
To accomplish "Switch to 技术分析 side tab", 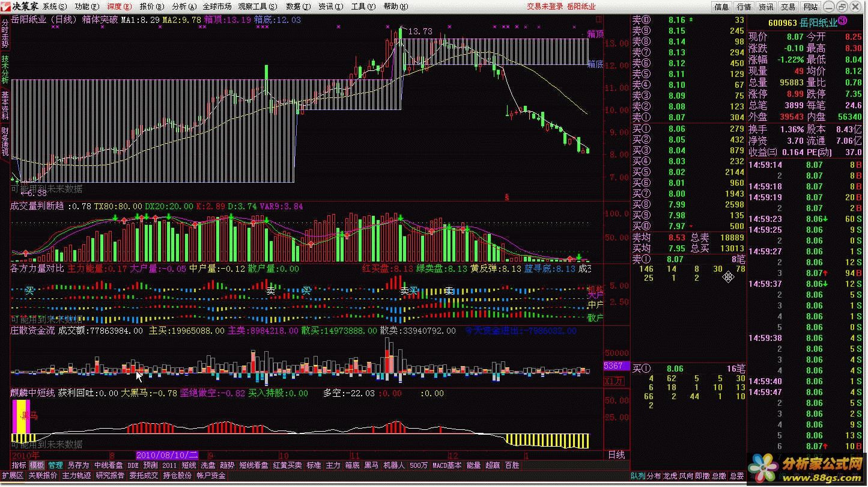I will pyautogui.click(x=5, y=69).
